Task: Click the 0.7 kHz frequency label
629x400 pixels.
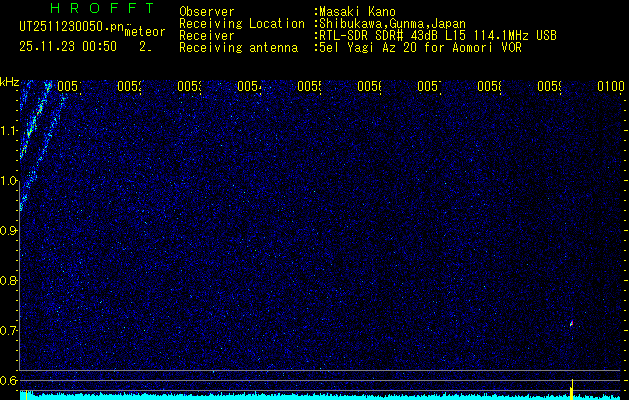Action: click(x=10, y=331)
